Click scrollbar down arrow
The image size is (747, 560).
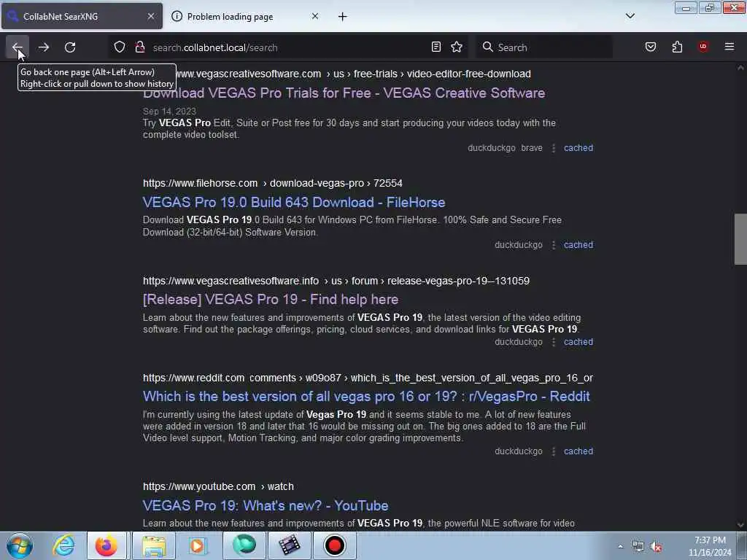click(x=740, y=525)
